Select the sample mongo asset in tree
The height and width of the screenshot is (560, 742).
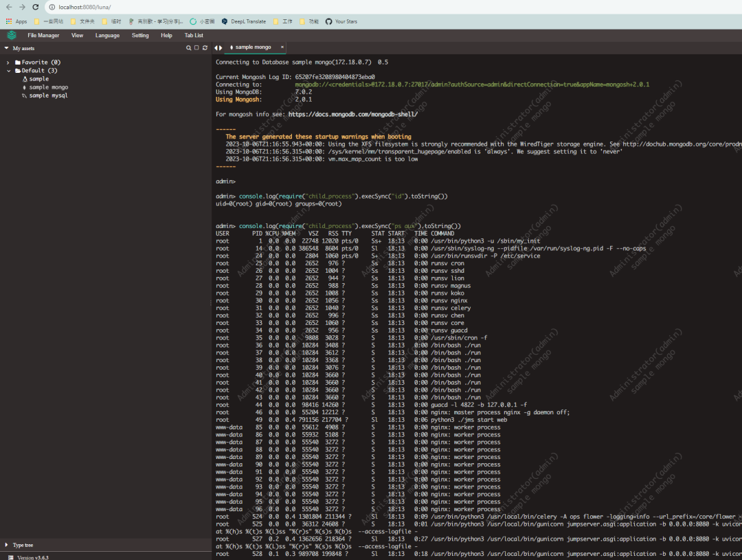point(48,87)
